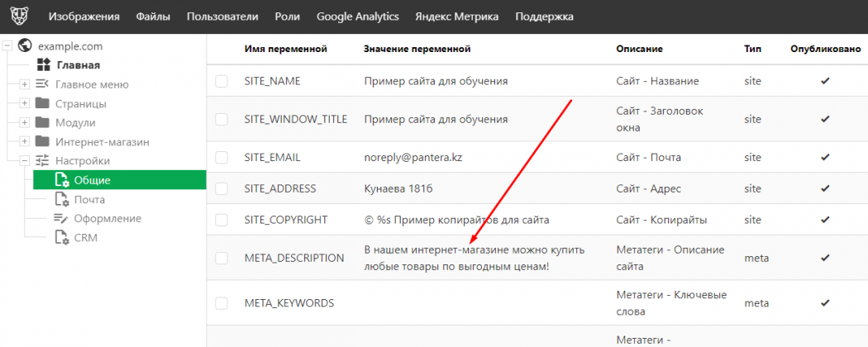
Task: Toggle published checkmark for SITE_COPYRIGHT
Action: pyautogui.click(x=824, y=220)
